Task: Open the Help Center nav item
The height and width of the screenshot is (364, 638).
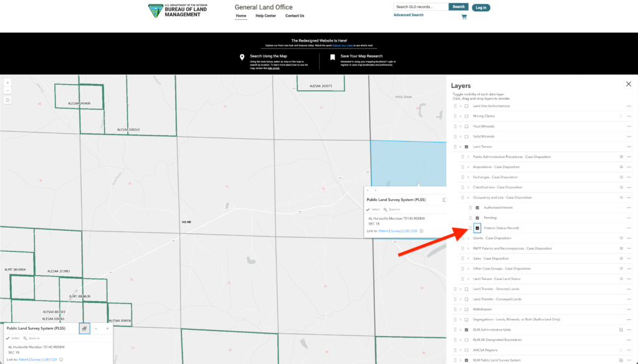Action: tap(265, 16)
